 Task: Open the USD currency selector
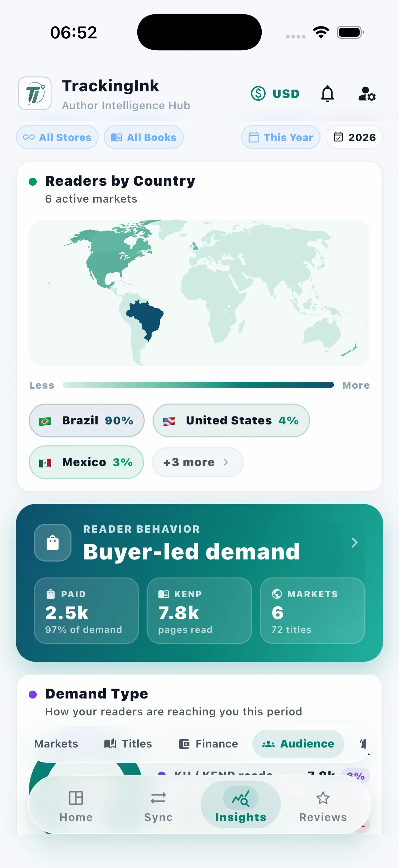click(x=275, y=93)
